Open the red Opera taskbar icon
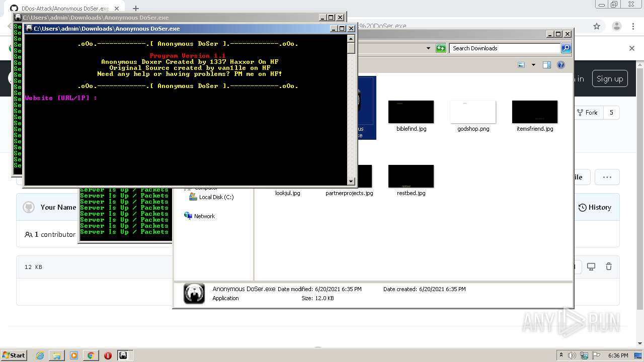 coord(108,355)
